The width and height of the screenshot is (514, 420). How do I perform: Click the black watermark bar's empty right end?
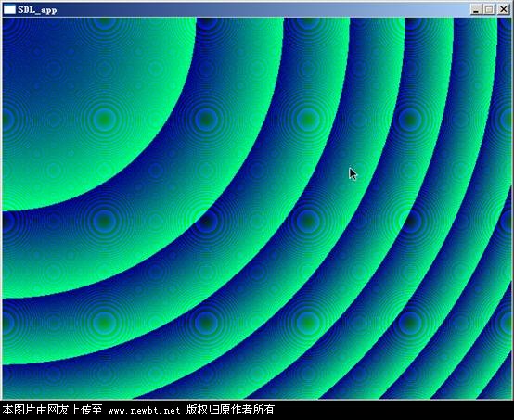pos(393,410)
